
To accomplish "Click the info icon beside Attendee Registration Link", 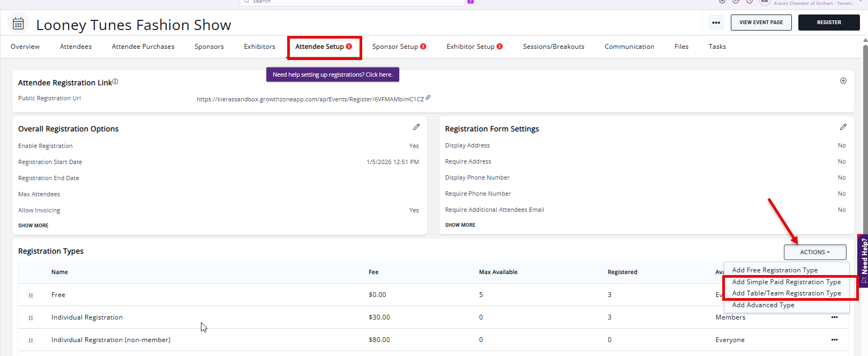I will pyautogui.click(x=115, y=81).
